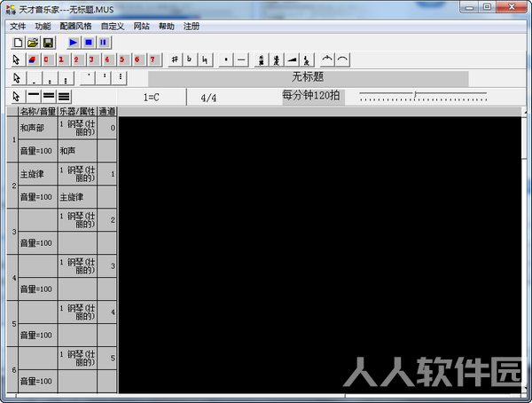This screenshot has height=403, width=532.
Task: Click track 3 instrument 钢琴 cell
Action: (x=78, y=220)
